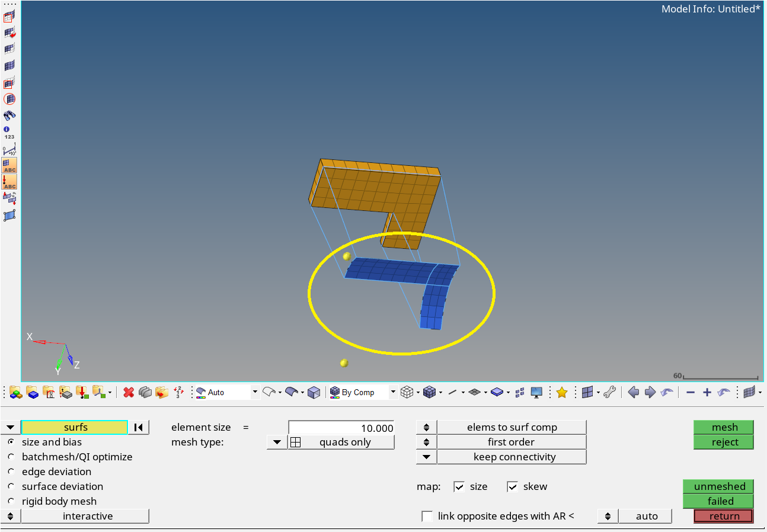Toggle the map skew checkbox
The width and height of the screenshot is (767, 532).
[x=512, y=486]
